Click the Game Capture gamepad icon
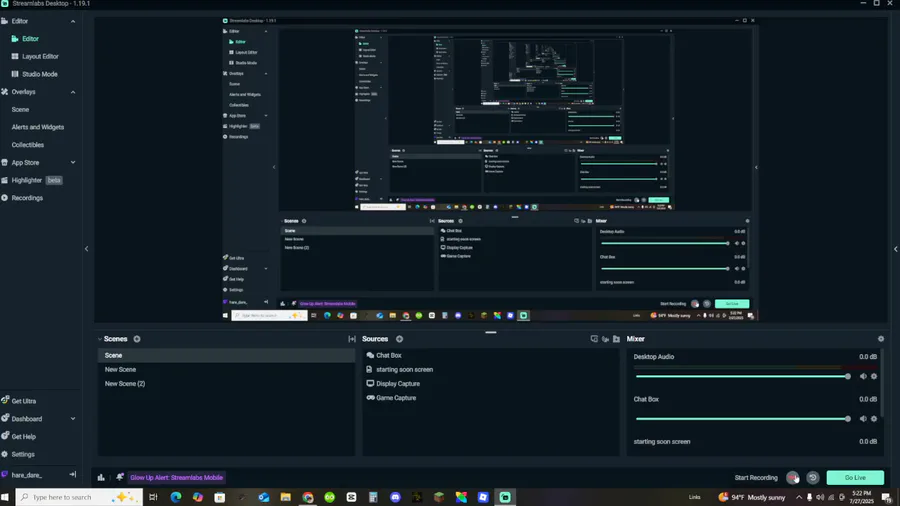Screen dimensions: 900x506 point(370,398)
